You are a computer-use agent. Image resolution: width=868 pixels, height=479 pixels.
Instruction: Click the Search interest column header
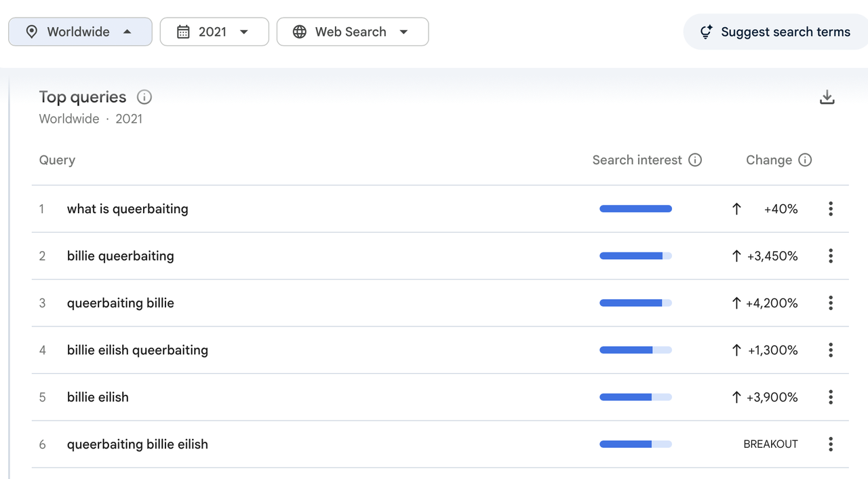coord(637,160)
